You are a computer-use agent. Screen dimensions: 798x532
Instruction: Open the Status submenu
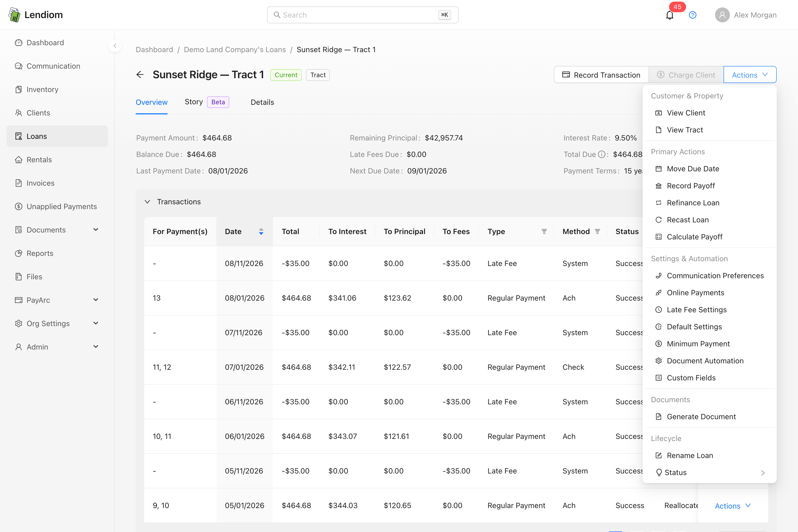709,473
